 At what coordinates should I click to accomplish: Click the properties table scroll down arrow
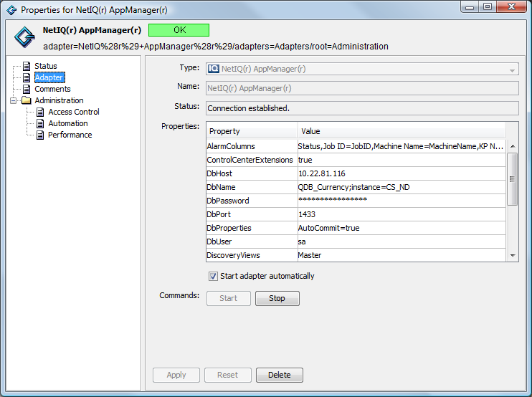click(x=513, y=256)
